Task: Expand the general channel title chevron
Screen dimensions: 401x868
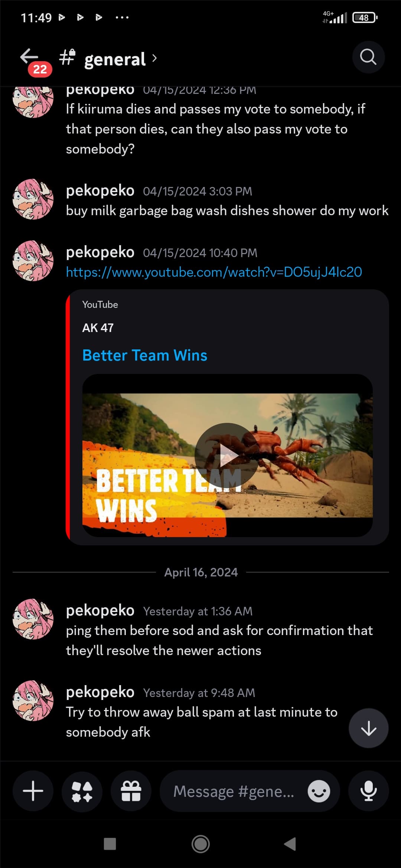Action: point(154,58)
